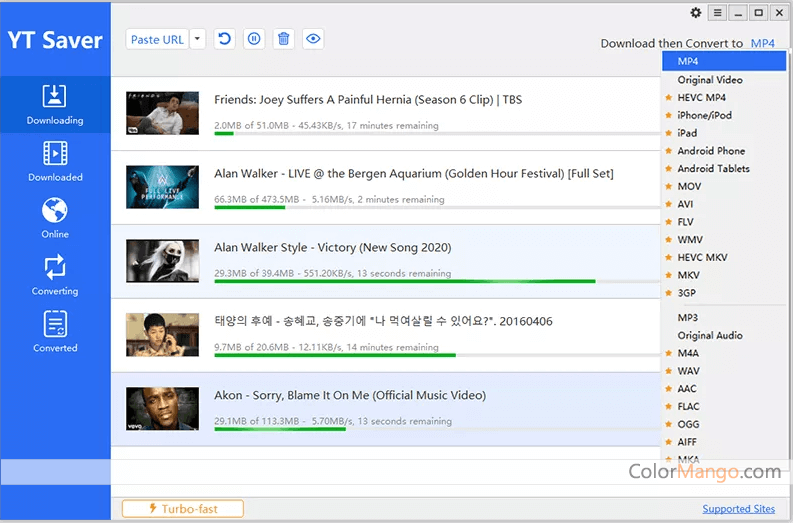Click the Friends Joey Hernia video thumbnail

click(x=162, y=113)
